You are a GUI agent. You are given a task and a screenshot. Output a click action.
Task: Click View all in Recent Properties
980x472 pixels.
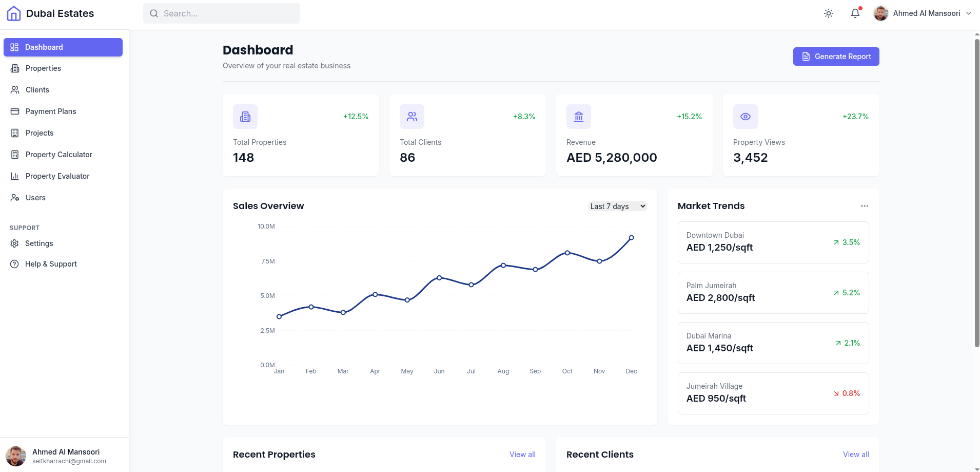(522, 455)
